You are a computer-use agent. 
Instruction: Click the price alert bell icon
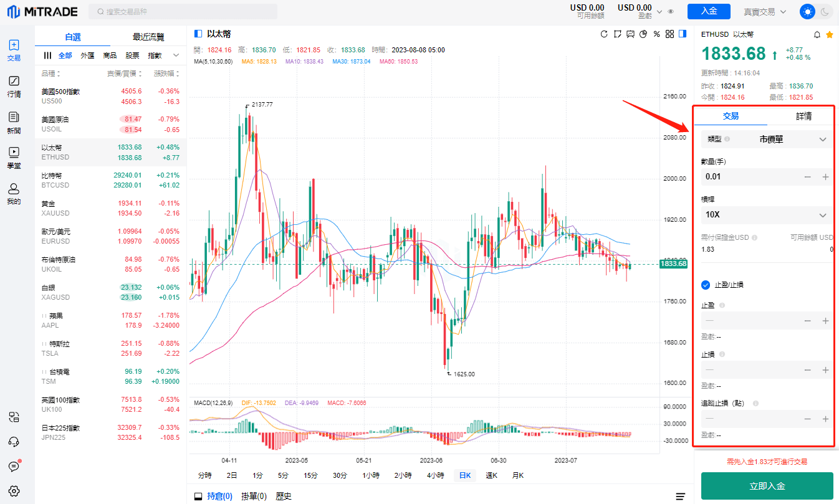pyautogui.click(x=817, y=35)
